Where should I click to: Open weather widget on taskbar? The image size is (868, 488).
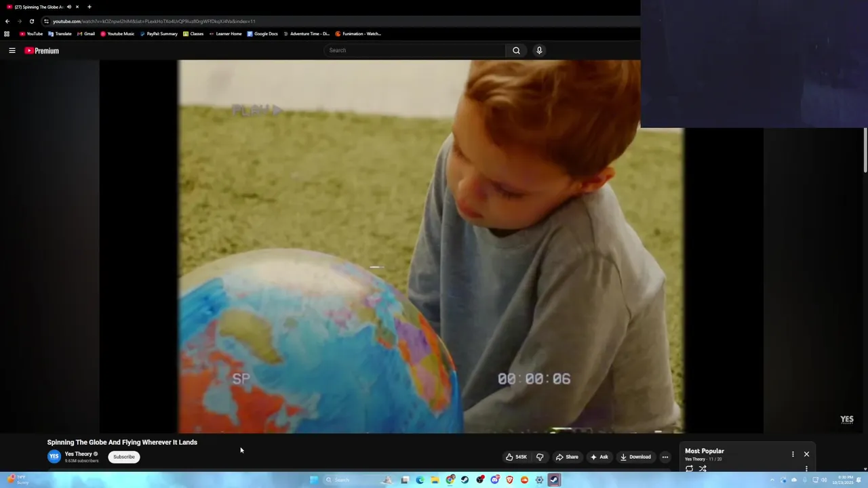(18, 480)
